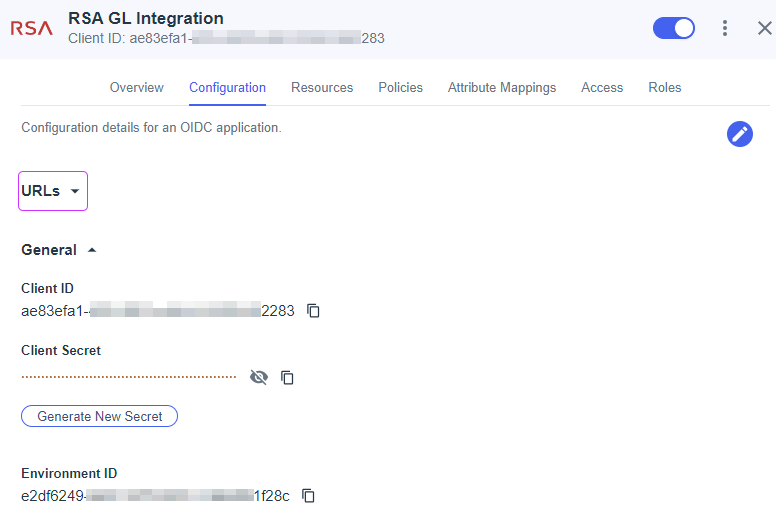Screen dimensions: 776x530
Task: Disable the RSA GL Integration application toggle
Action: click(x=674, y=28)
